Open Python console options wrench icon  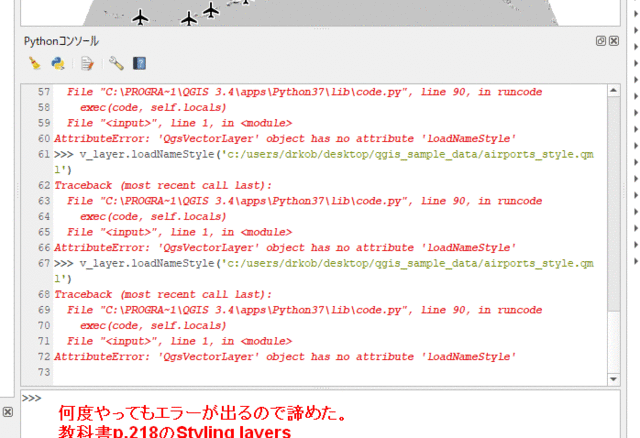click(x=116, y=63)
